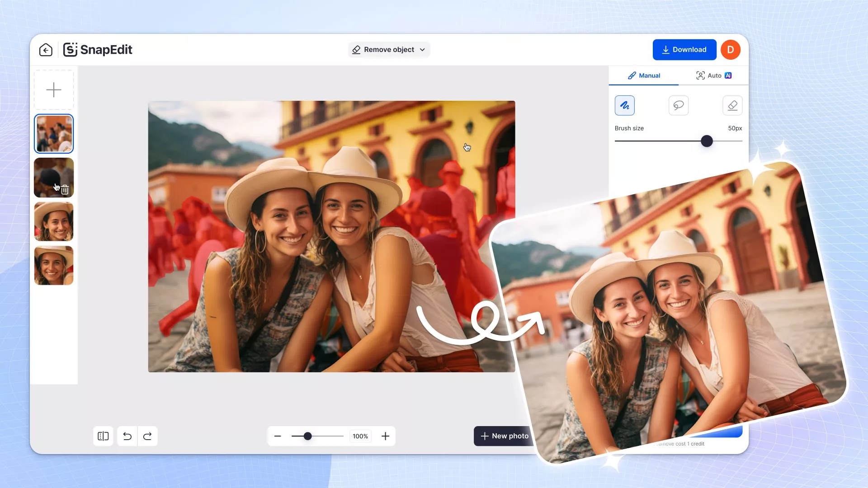The height and width of the screenshot is (488, 868).
Task: Click the zoom level slider handle
Action: pos(307,436)
